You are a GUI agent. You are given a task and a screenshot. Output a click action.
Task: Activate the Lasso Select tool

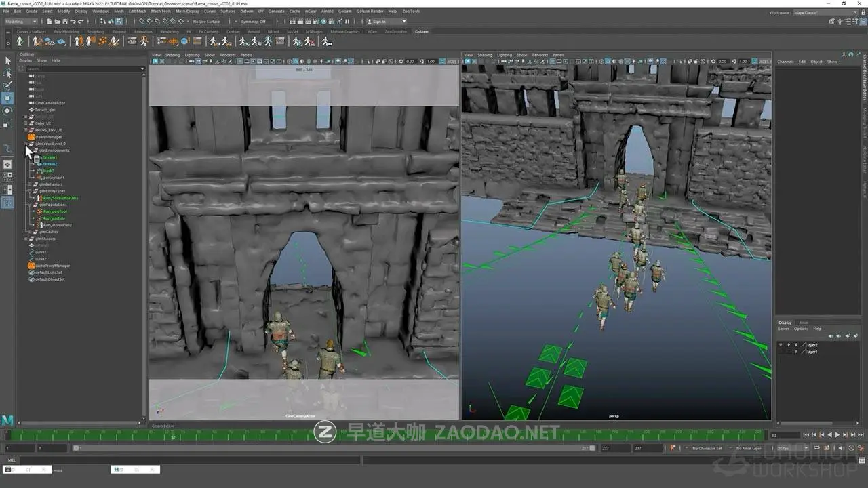click(8, 73)
